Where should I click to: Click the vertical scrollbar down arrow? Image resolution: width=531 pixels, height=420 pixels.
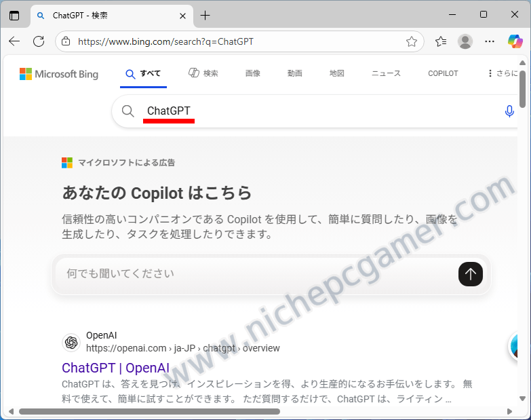point(523,398)
